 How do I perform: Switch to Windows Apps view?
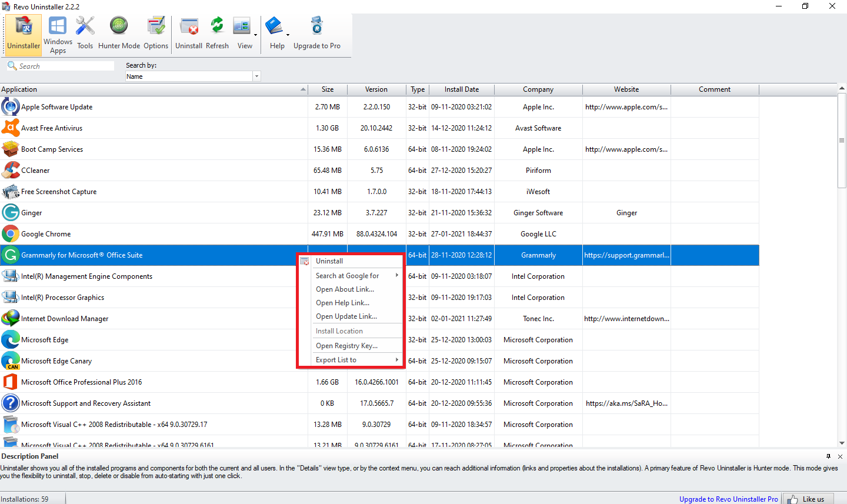pyautogui.click(x=58, y=35)
